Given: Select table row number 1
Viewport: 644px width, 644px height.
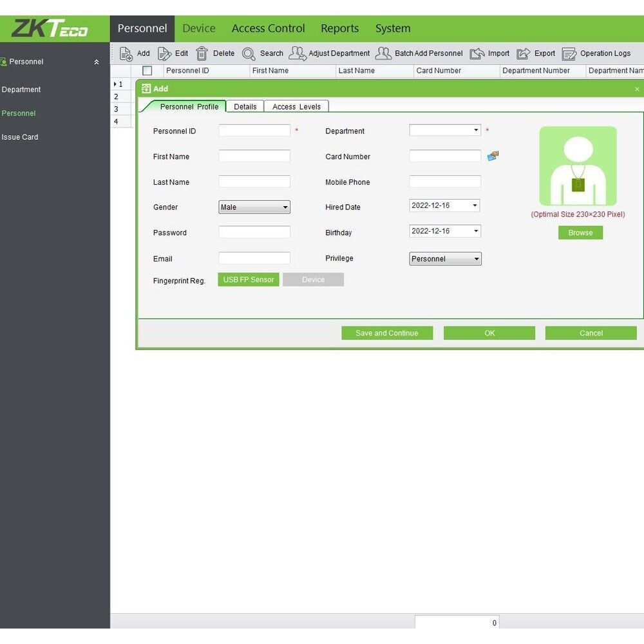Looking at the screenshot, I should tap(121, 84).
